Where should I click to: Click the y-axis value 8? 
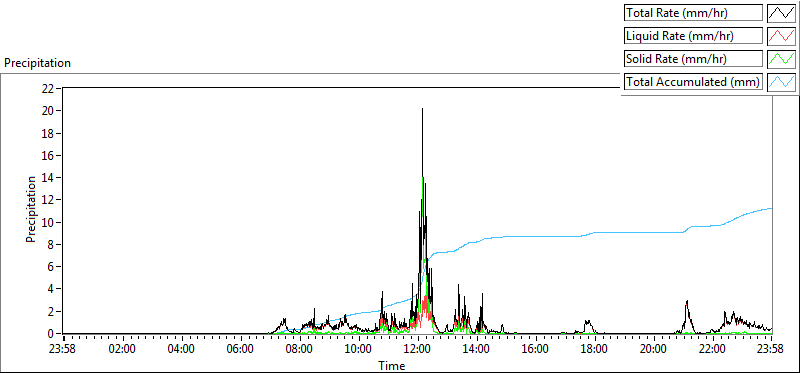pyautogui.click(x=51, y=244)
